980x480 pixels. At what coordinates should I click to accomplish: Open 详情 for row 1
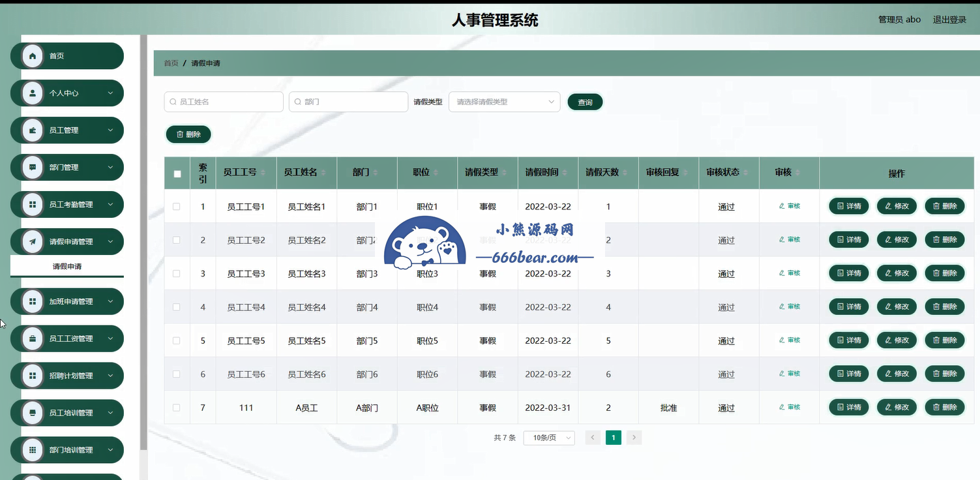[x=849, y=206]
